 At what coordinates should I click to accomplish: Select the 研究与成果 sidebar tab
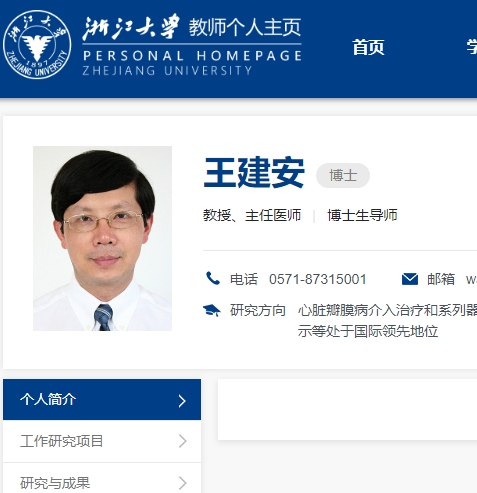(102, 480)
